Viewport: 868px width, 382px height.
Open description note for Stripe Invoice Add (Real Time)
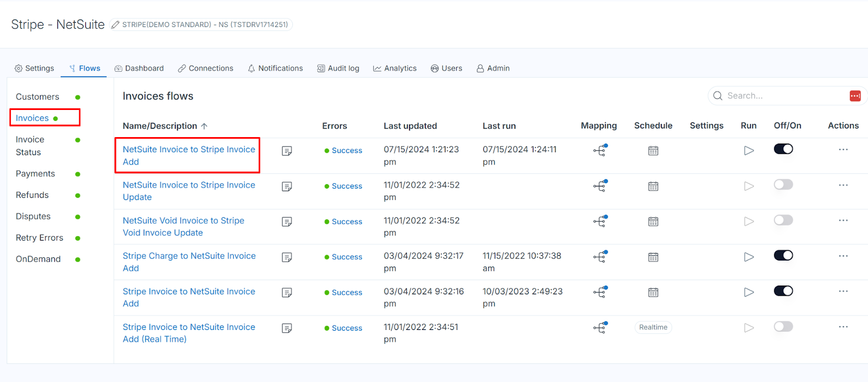(x=287, y=328)
